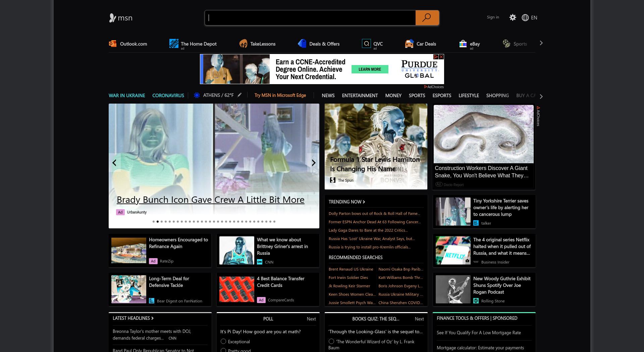Open the LIFESTYLE category
Viewport: 644px width, 352px height.
click(469, 96)
